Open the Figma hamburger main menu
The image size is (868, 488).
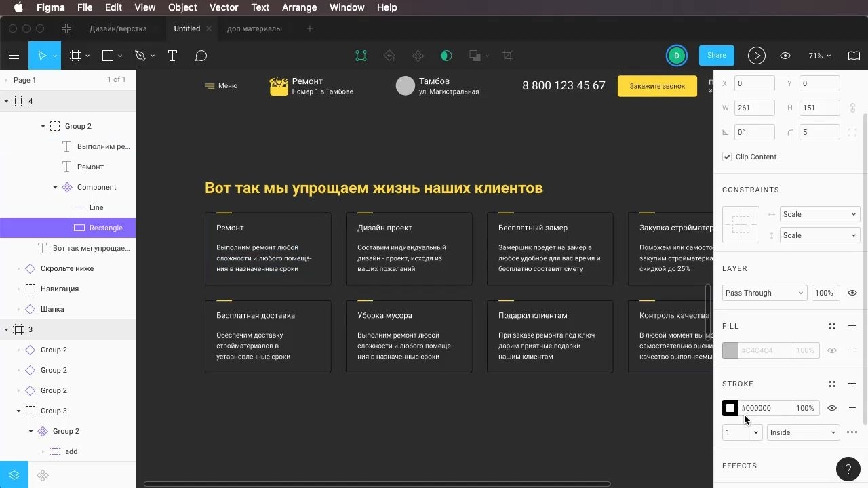click(x=14, y=56)
